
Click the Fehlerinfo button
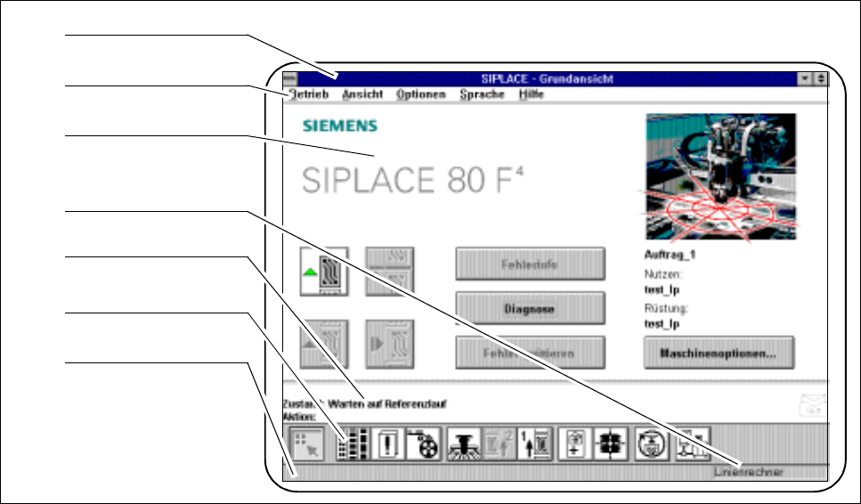(531, 264)
